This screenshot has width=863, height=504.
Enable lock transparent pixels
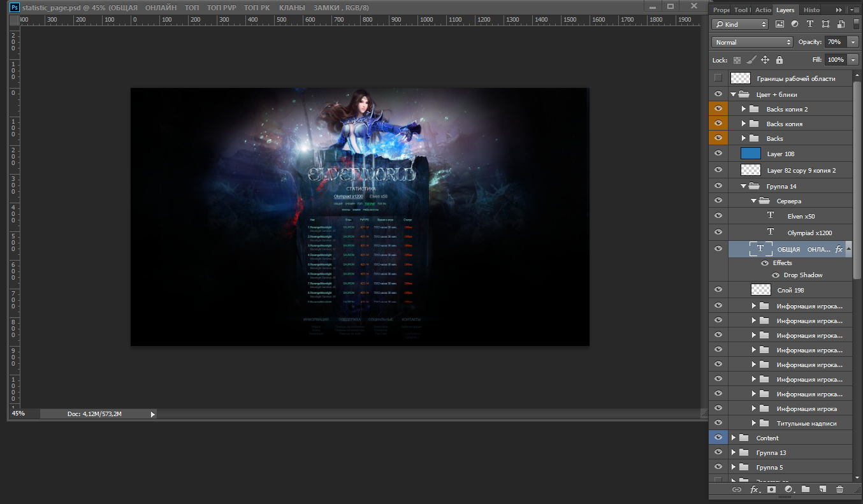(x=737, y=60)
